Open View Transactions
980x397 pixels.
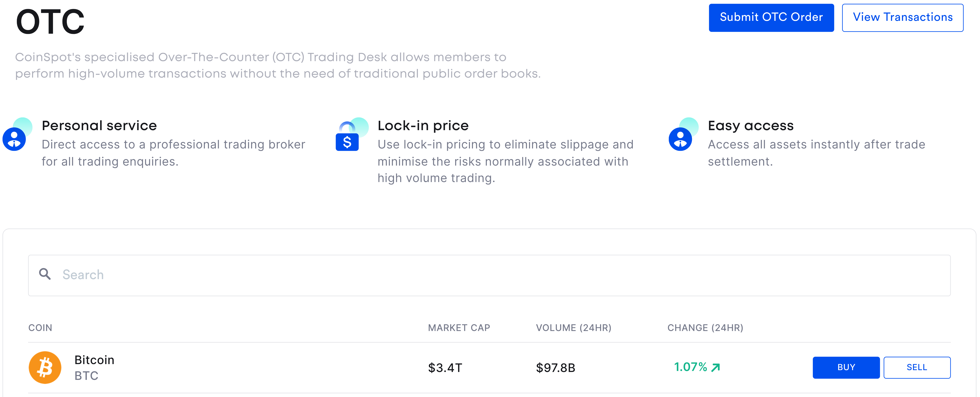tap(902, 17)
